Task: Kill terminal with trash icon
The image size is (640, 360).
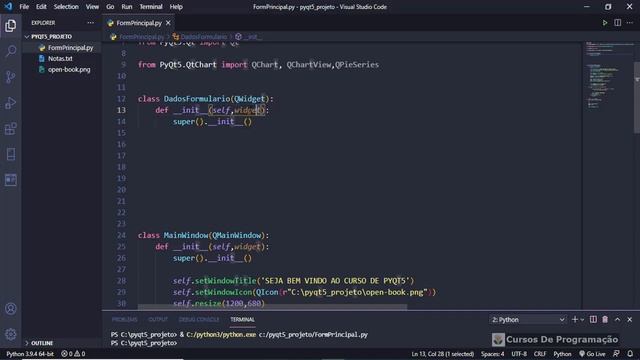Action: [605, 320]
